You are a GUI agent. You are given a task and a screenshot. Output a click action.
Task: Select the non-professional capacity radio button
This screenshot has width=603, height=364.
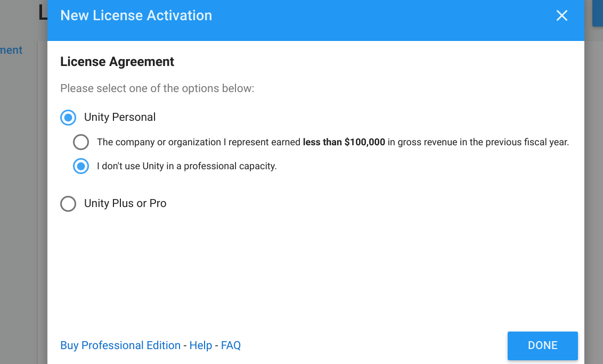point(81,166)
